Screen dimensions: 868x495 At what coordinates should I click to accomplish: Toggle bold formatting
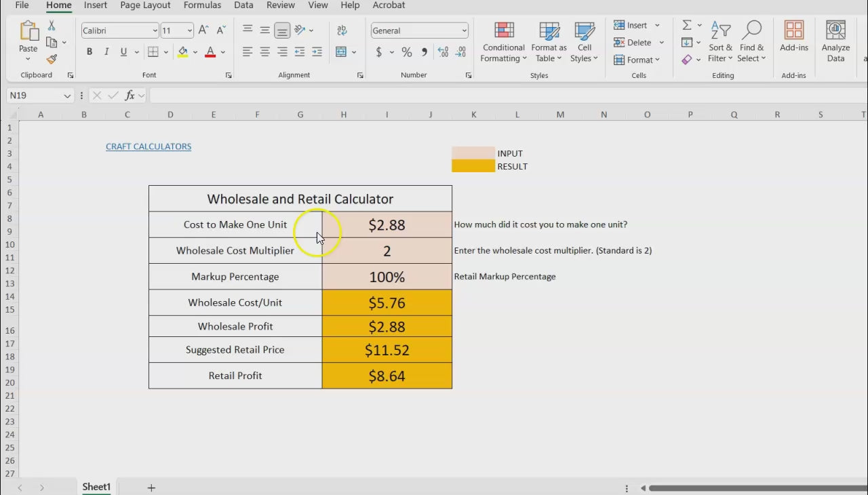coord(90,52)
